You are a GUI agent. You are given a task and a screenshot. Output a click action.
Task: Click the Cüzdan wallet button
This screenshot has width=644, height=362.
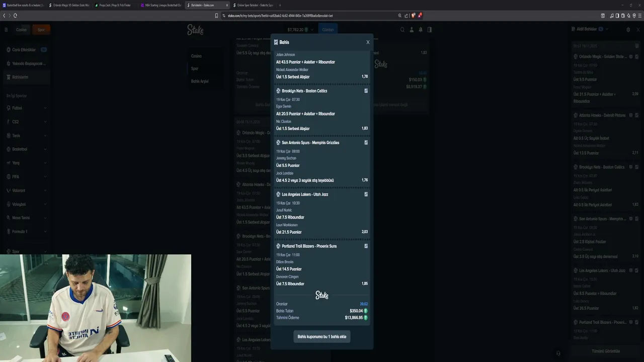click(328, 30)
